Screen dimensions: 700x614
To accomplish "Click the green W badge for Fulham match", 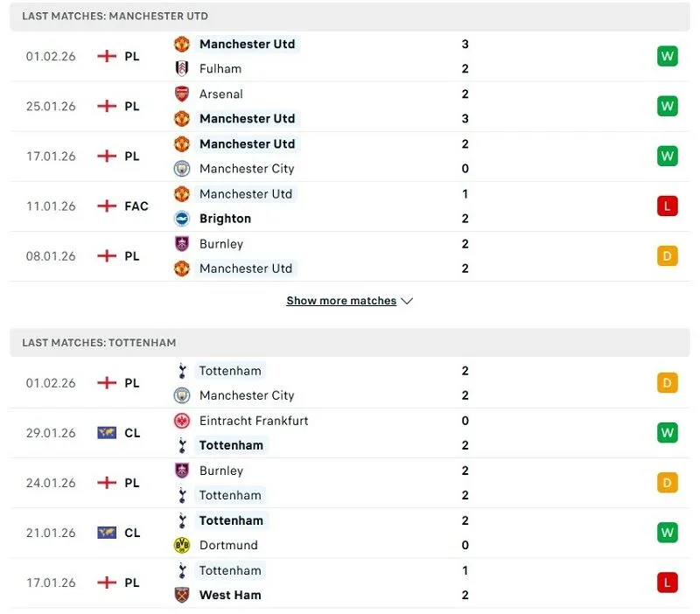I will point(668,57).
